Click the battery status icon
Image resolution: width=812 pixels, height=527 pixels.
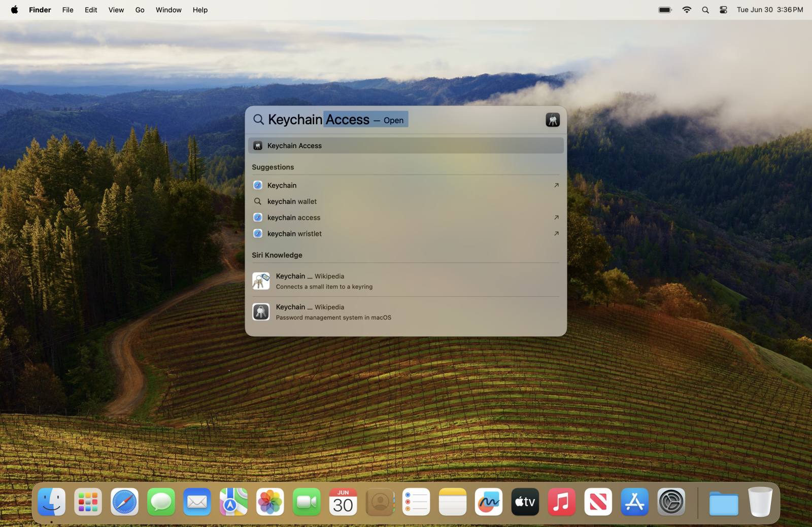pyautogui.click(x=665, y=10)
